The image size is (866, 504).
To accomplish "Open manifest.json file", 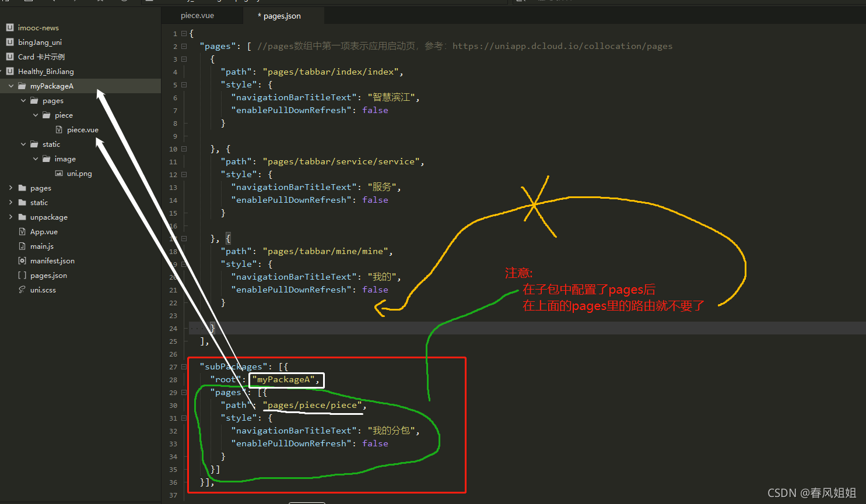I will click(x=52, y=261).
